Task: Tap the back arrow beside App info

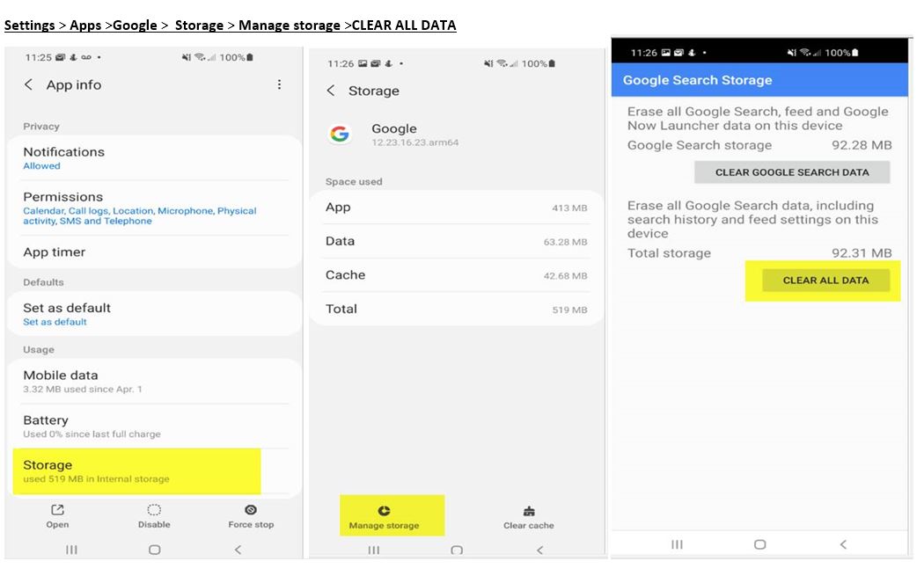Action: (x=29, y=84)
